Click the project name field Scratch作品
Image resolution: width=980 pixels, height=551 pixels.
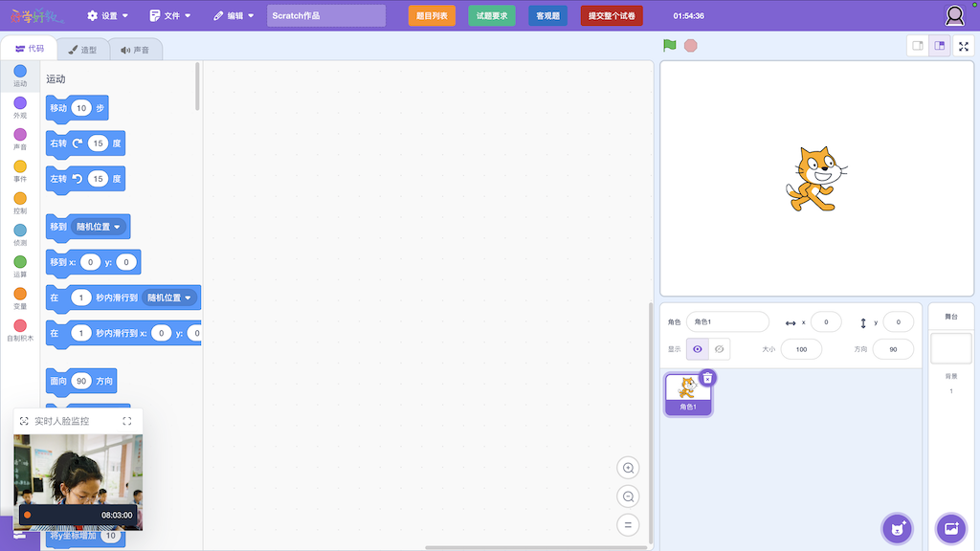click(x=326, y=15)
